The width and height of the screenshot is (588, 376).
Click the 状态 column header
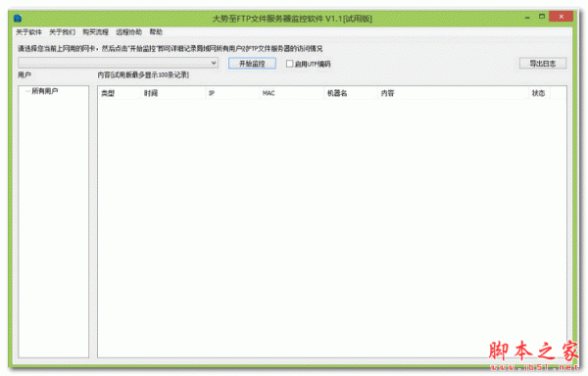[539, 93]
